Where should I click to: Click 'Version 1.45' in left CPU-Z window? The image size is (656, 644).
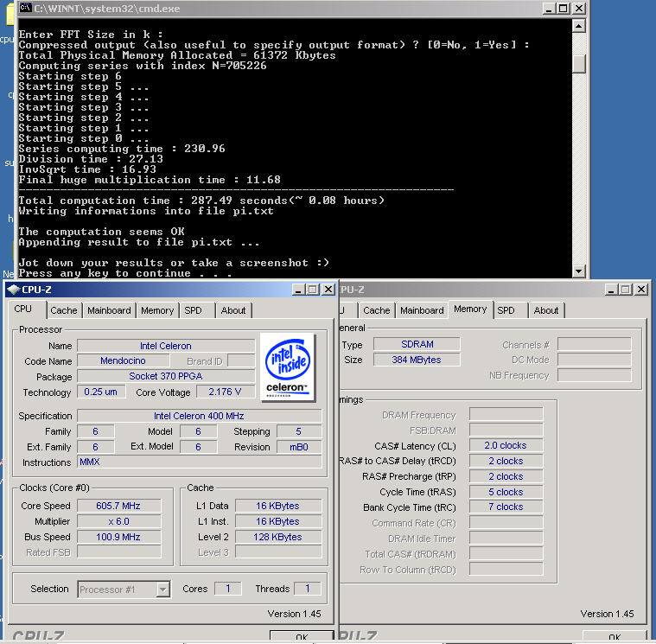[294, 614]
